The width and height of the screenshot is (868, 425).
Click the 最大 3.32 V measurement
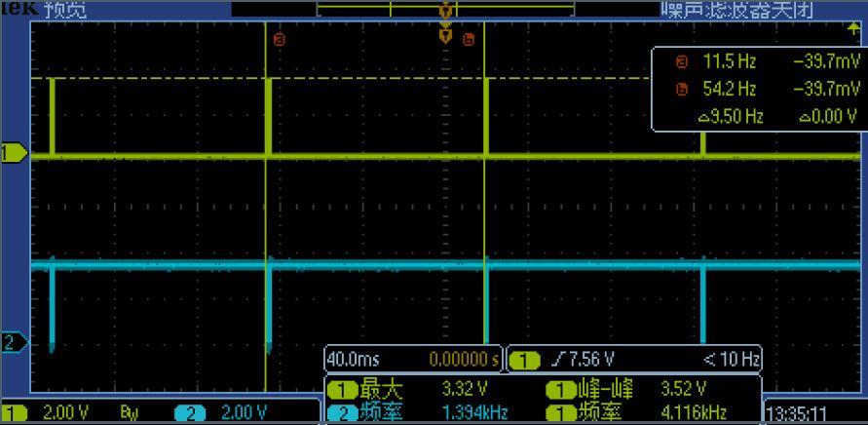[407, 390]
